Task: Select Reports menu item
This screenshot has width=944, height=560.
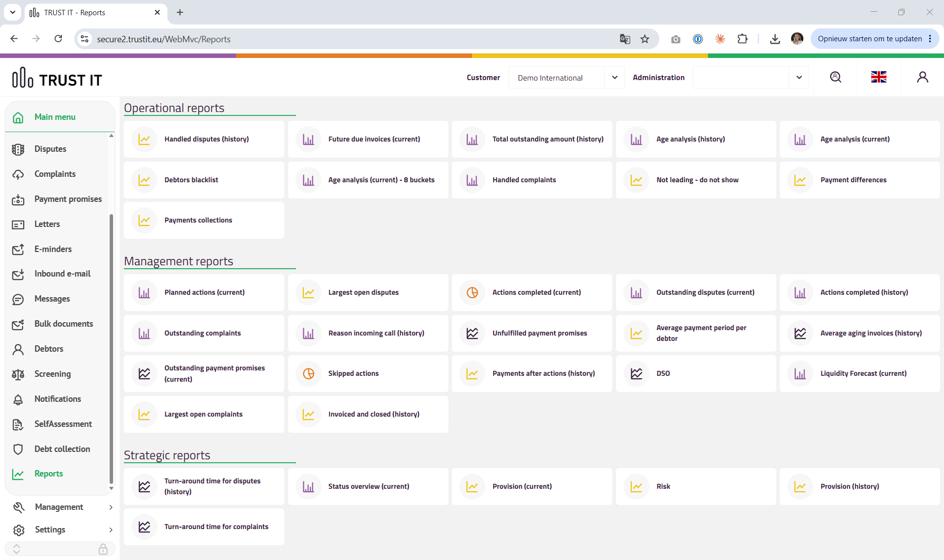Action: click(49, 474)
